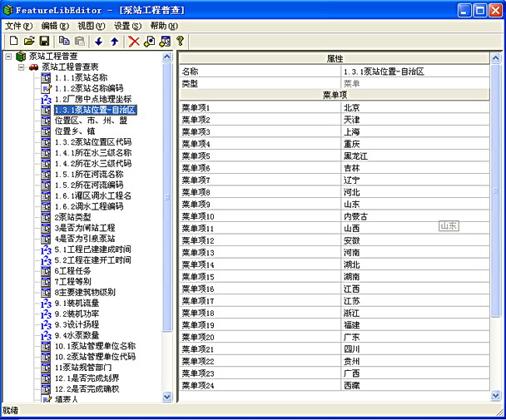The width and height of the screenshot is (506, 420).
Task: Collapse the root 泵站工程普查 node
Action: 8,57
